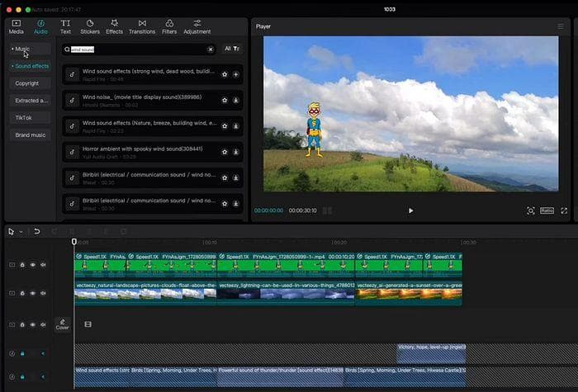
Task: Click the wind sound search field
Action: click(139, 50)
